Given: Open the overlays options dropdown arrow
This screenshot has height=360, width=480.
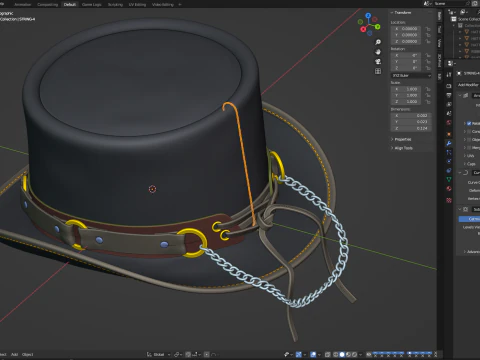Looking at the screenshot, I should (x=319, y=354).
